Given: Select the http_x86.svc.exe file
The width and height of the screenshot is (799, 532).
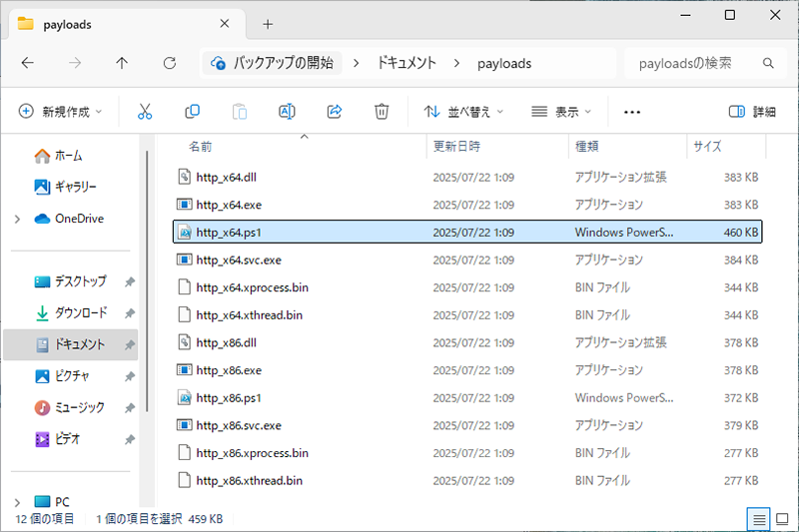Looking at the screenshot, I should point(239,425).
